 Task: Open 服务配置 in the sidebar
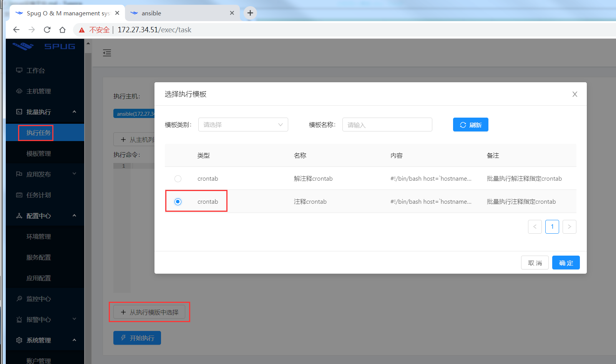[x=45, y=258]
